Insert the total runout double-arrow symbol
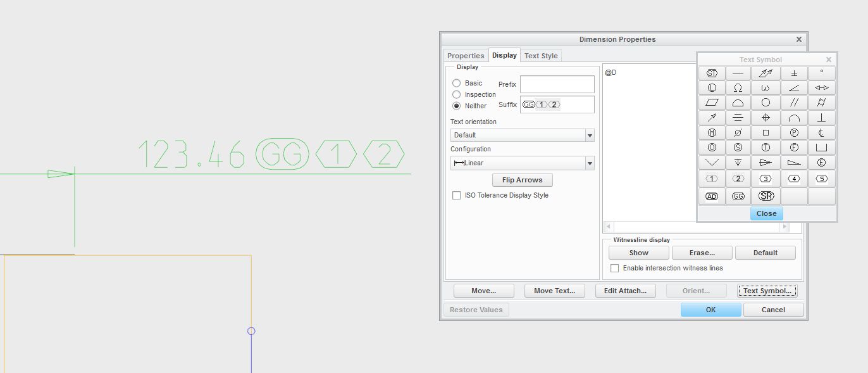The image size is (868, 373). coord(766,73)
